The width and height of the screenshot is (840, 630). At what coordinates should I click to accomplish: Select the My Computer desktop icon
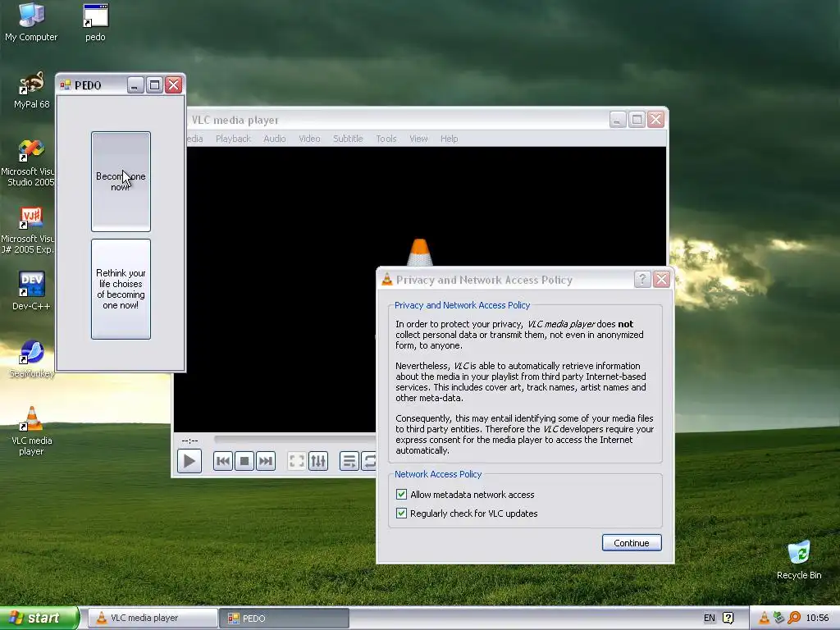click(x=31, y=22)
